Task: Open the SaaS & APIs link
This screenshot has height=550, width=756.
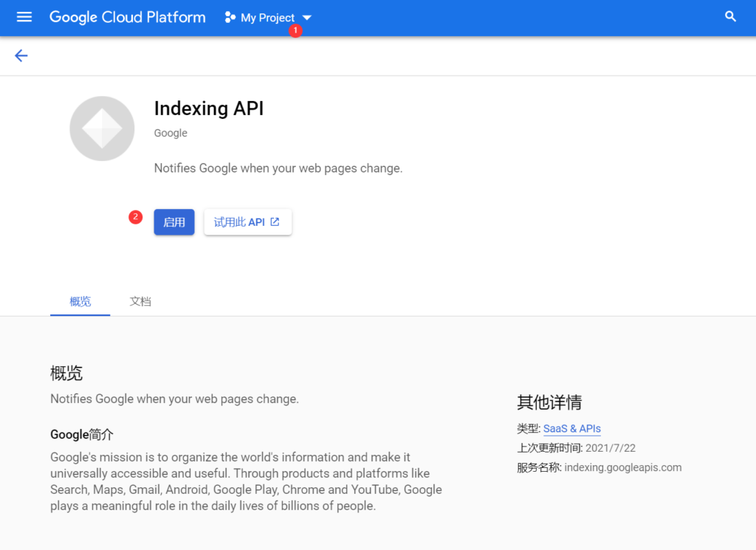Action: tap(572, 429)
